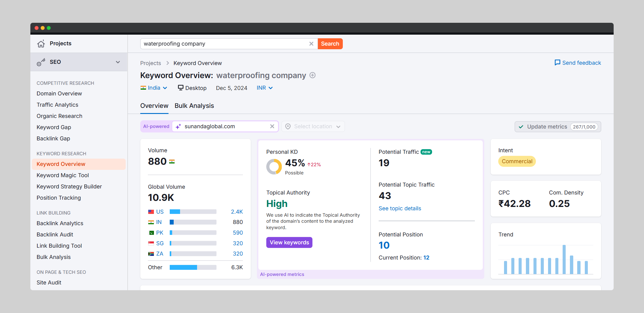This screenshot has width=644, height=313.
Task: Click the tallest bar in Trend chart
Action: click(564, 259)
